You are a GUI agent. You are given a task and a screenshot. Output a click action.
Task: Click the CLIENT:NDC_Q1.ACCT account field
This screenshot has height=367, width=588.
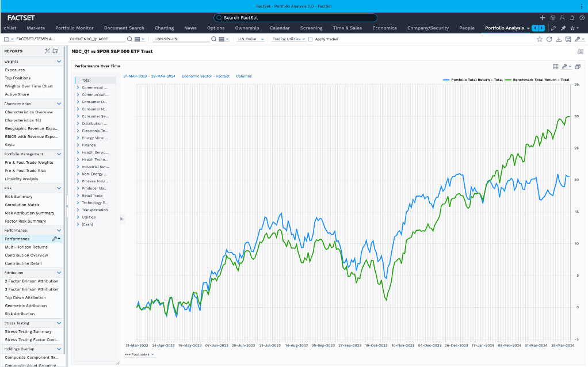[x=97, y=39]
